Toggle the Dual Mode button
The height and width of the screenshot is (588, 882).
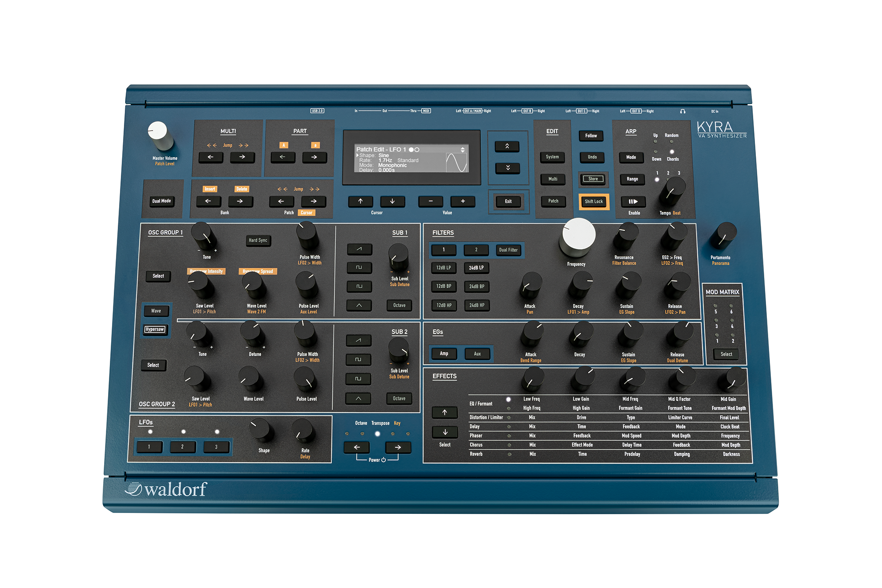[x=161, y=201]
